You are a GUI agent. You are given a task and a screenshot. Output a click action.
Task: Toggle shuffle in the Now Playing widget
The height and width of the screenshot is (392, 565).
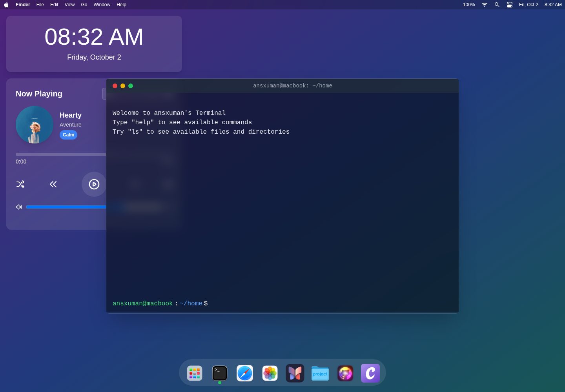point(20,184)
